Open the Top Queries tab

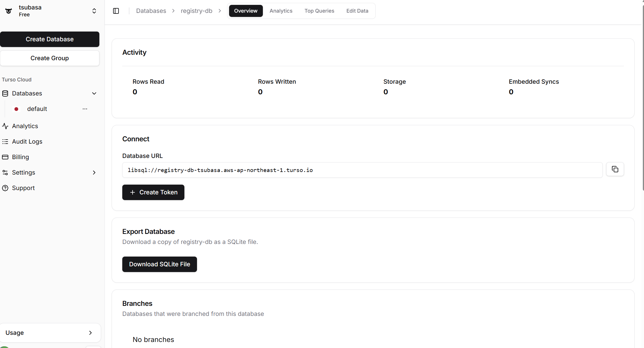[319, 11]
